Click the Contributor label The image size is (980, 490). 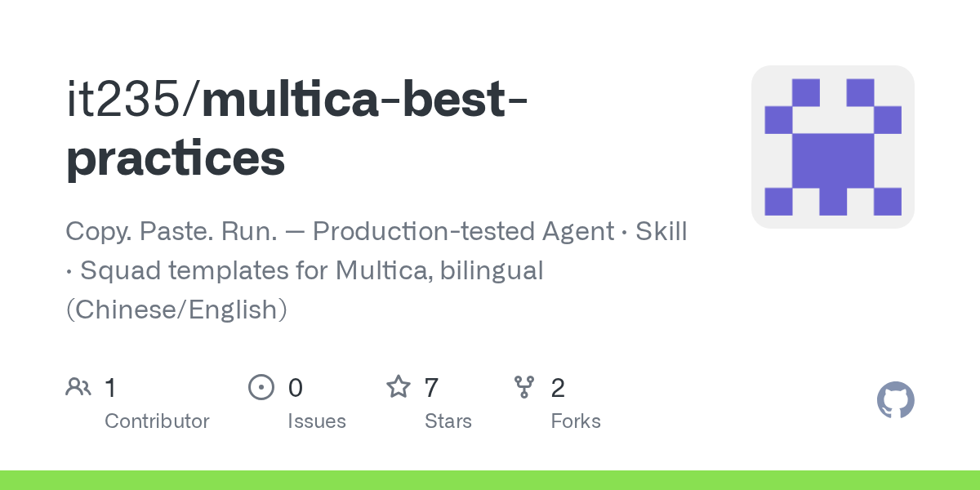[x=157, y=421]
